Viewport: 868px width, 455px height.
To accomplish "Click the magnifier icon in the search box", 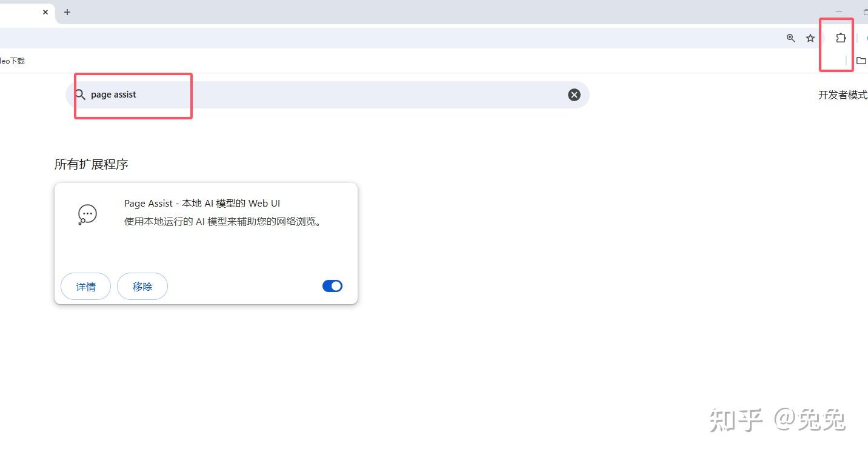I will (80, 95).
